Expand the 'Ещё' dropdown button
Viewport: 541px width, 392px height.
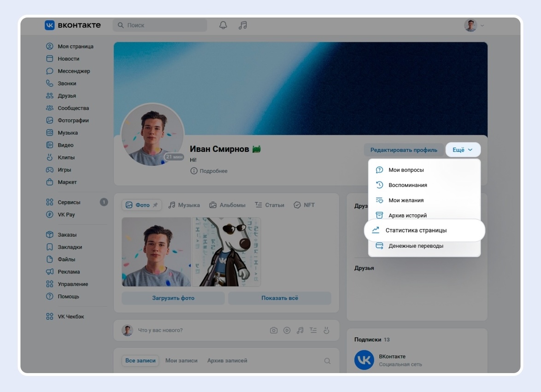pos(463,150)
